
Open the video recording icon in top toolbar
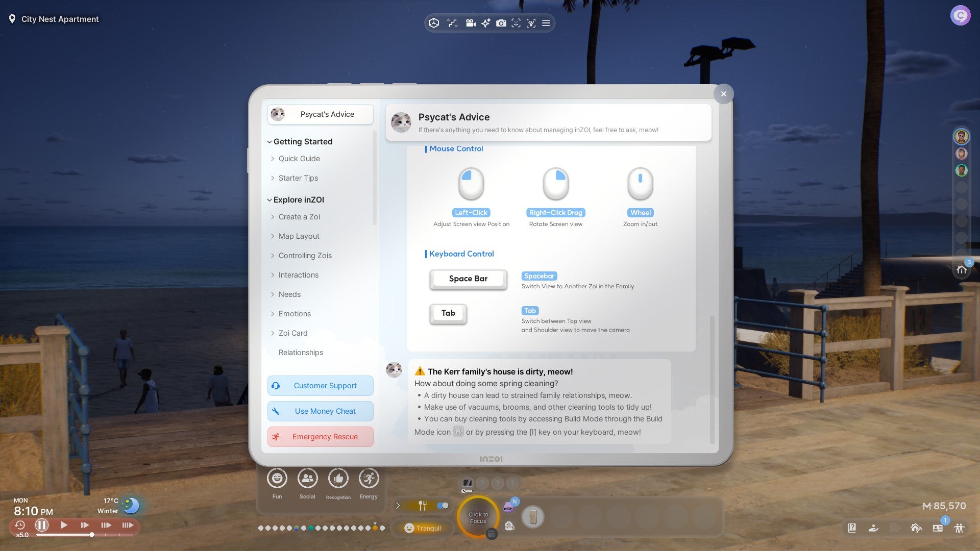tap(471, 23)
